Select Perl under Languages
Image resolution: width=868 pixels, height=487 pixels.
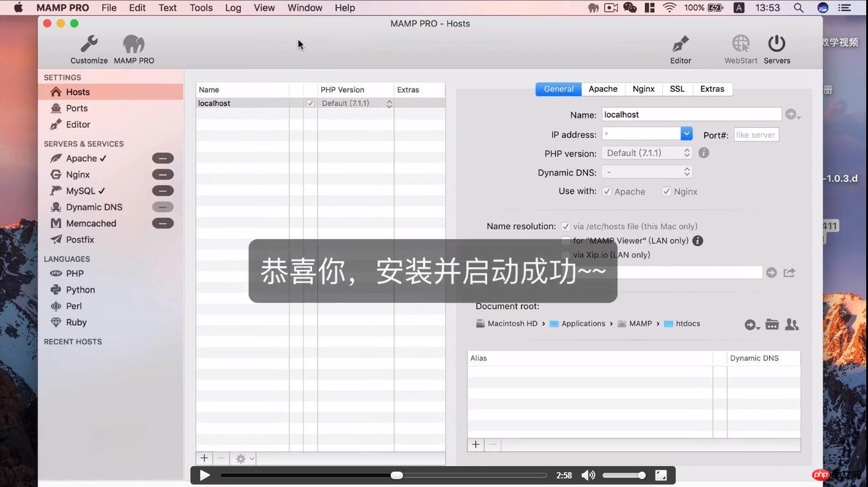(74, 306)
